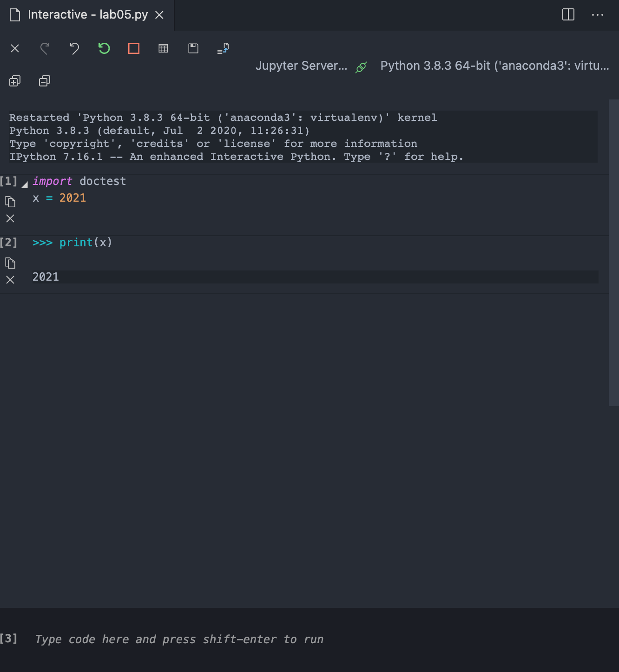Export session as Jupyter notebook
The width and height of the screenshot is (619, 672).
click(x=223, y=48)
